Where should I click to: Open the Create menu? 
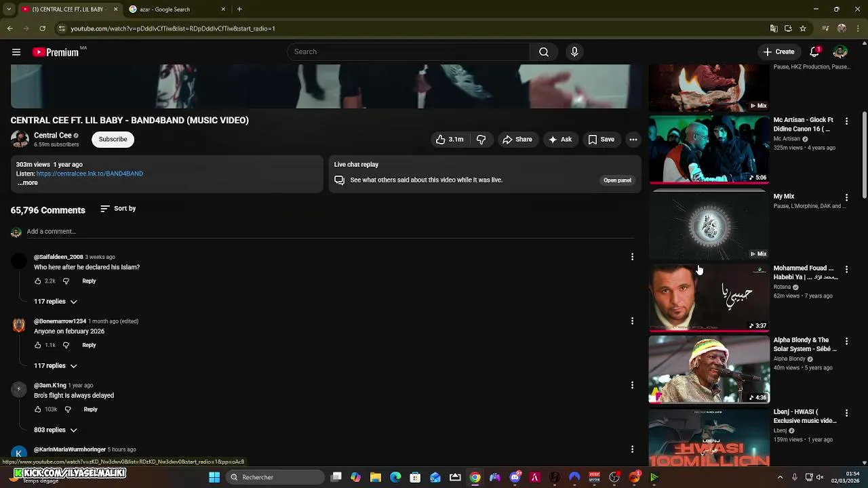(778, 52)
